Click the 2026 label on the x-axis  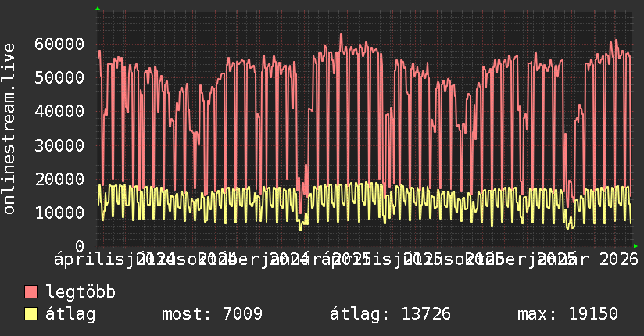click(x=616, y=258)
